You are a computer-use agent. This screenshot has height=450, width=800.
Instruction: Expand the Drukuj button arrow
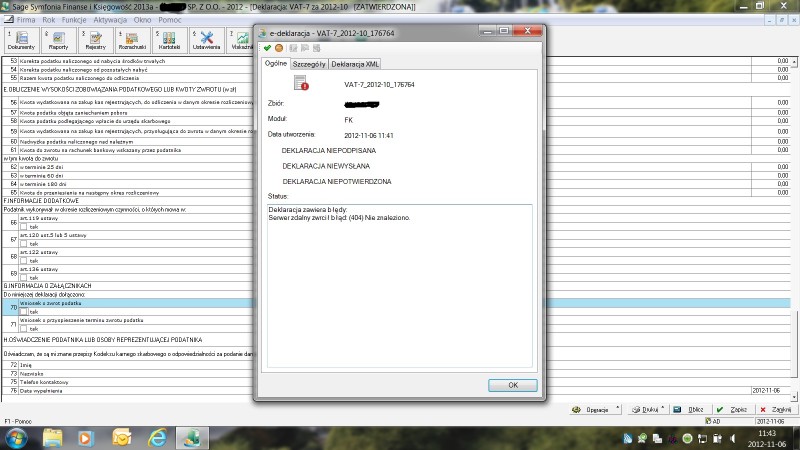point(662,409)
